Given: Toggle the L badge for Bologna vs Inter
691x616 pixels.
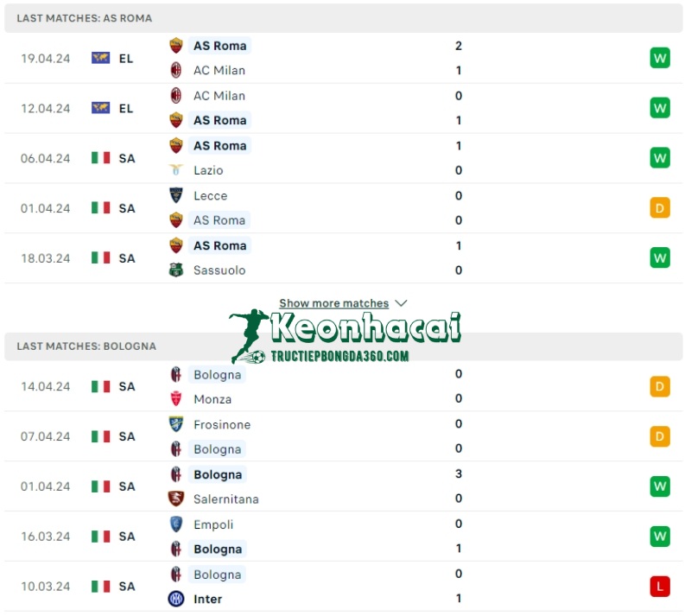Looking at the screenshot, I should click(x=660, y=586).
